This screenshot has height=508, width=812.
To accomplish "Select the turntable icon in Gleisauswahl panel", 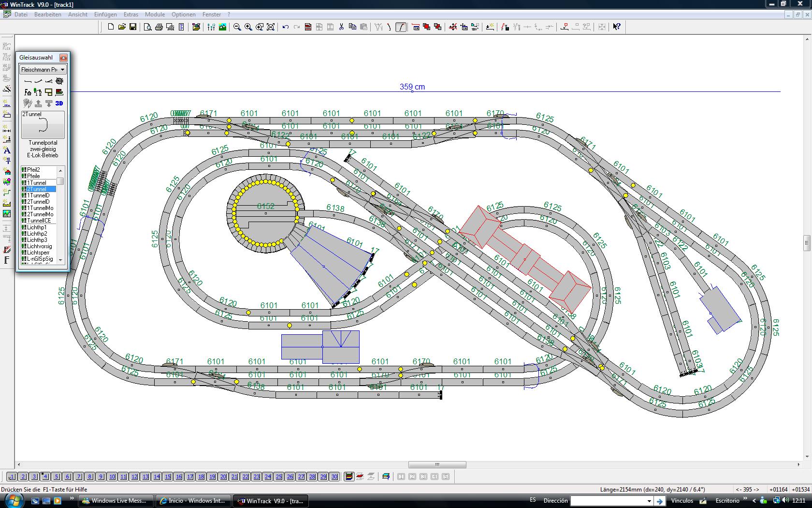I will pos(59,81).
